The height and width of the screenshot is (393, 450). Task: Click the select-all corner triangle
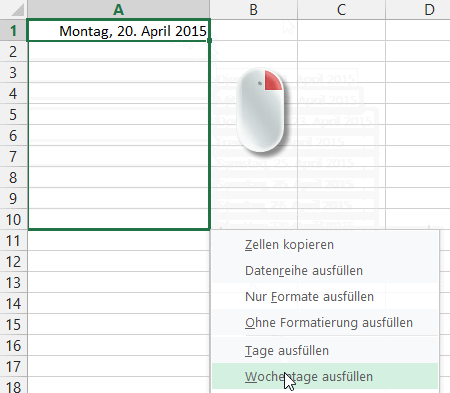click(x=17, y=10)
